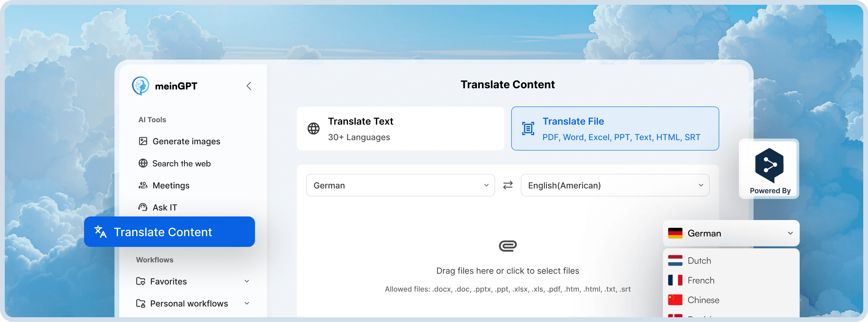The image size is (868, 322).
Task: Switch to the Translate File tab
Action: [x=615, y=129]
